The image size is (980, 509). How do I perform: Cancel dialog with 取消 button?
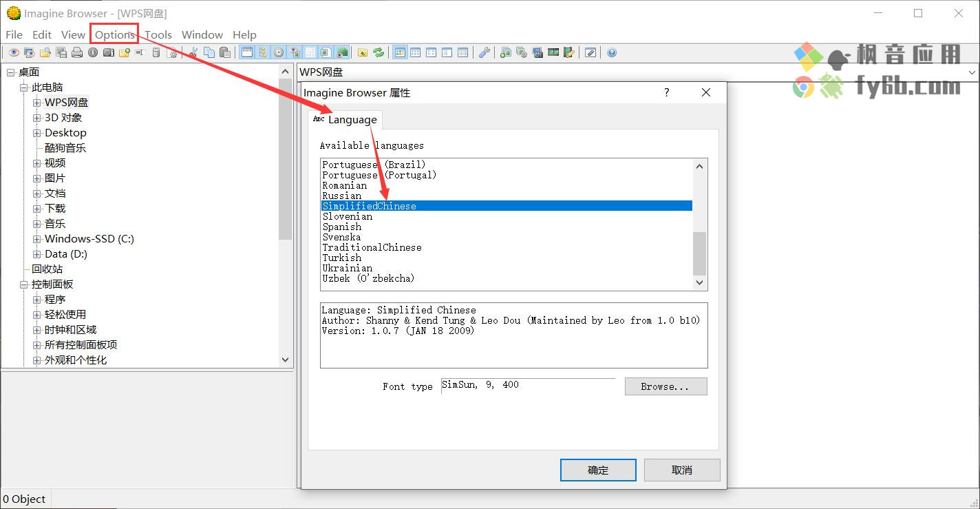click(x=682, y=470)
